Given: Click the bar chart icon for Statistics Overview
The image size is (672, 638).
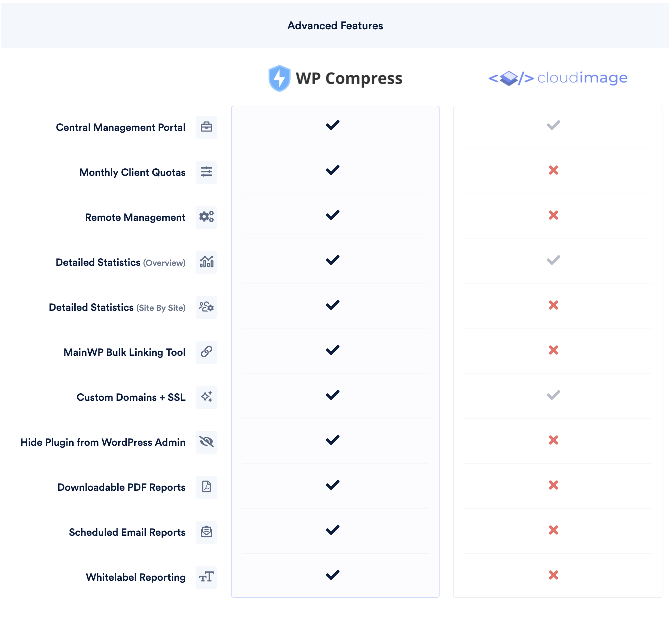Looking at the screenshot, I should (206, 262).
